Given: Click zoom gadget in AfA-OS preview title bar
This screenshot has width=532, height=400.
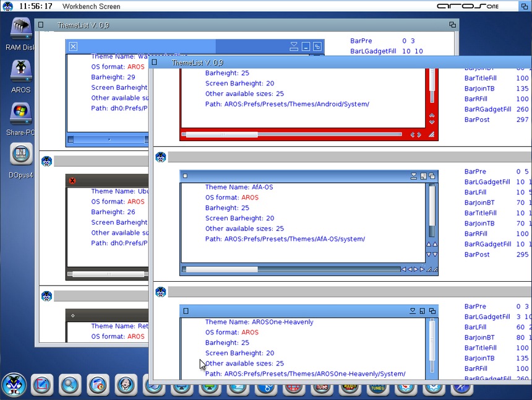Looking at the screenshot, I should [x=423, y=176].
